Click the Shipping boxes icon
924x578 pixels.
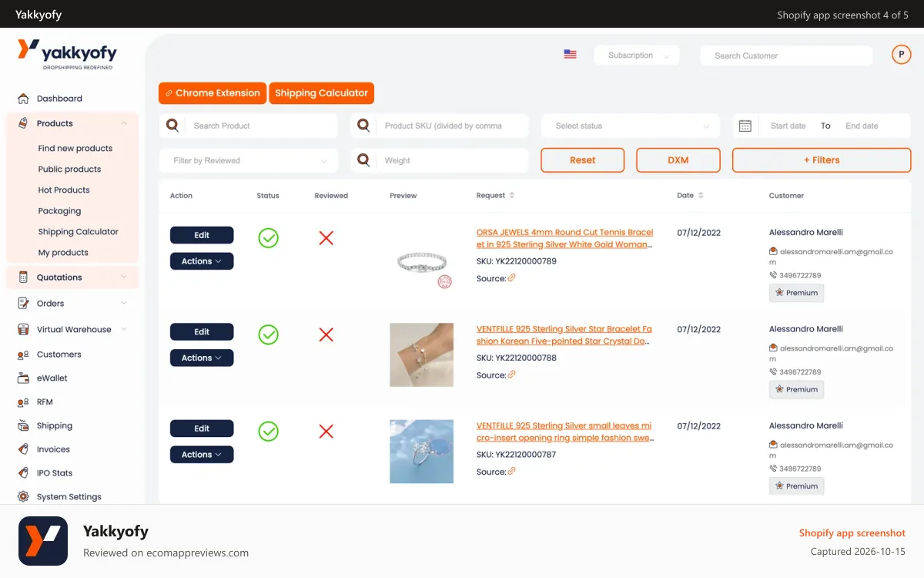click(x=22, y=425)
